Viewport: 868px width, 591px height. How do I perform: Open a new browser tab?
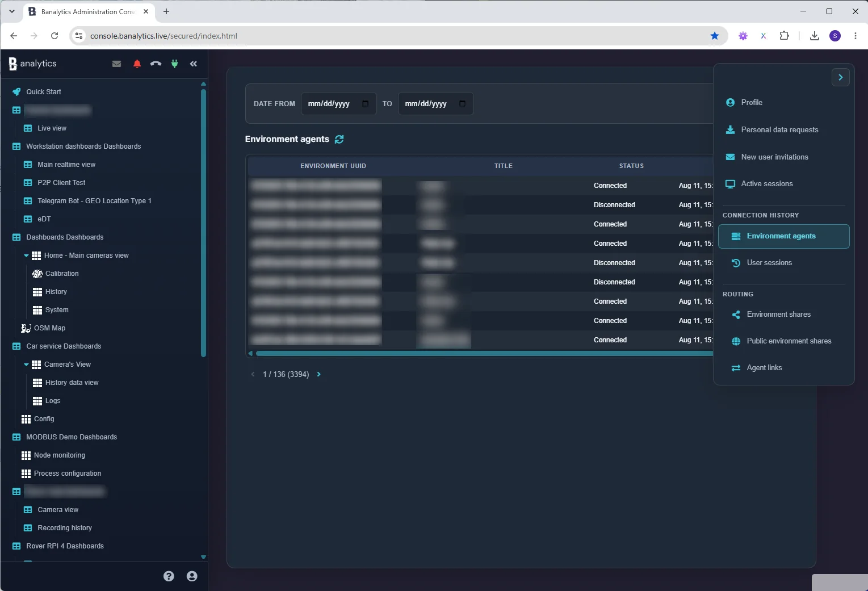click(x=166, y=11)
